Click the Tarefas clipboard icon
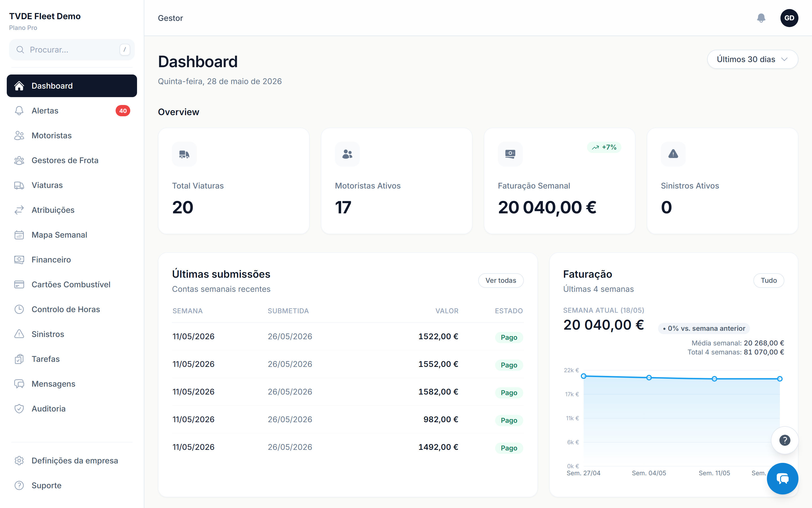This screenshot has width=812, height=508. click(x=19, y=359)
